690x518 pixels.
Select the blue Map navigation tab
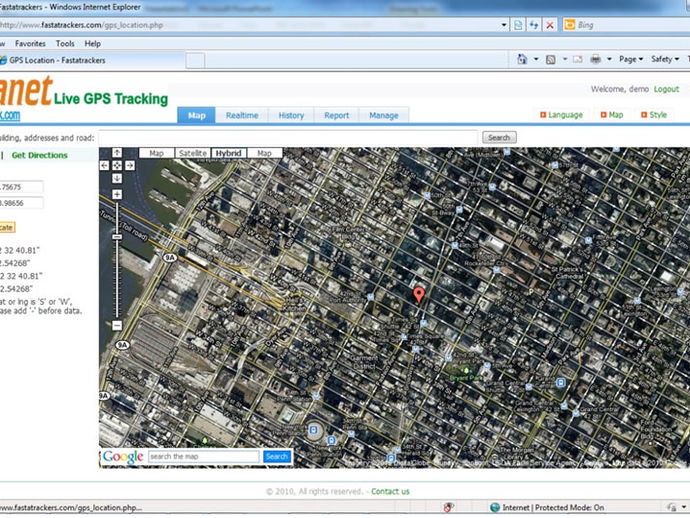pos(196,115)
